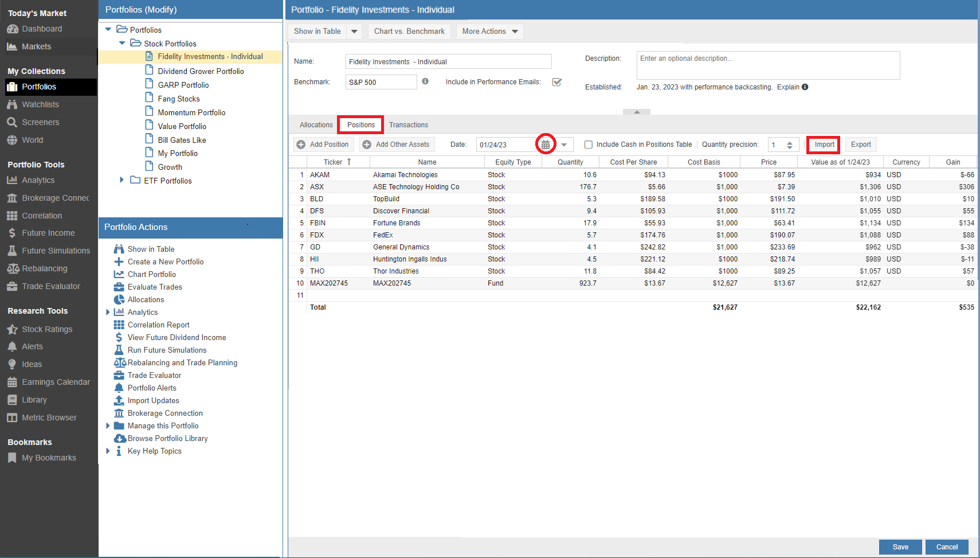This screenshot has width=980, height=558.
Task: Open the World globe icon
Action: click(12, 141)
